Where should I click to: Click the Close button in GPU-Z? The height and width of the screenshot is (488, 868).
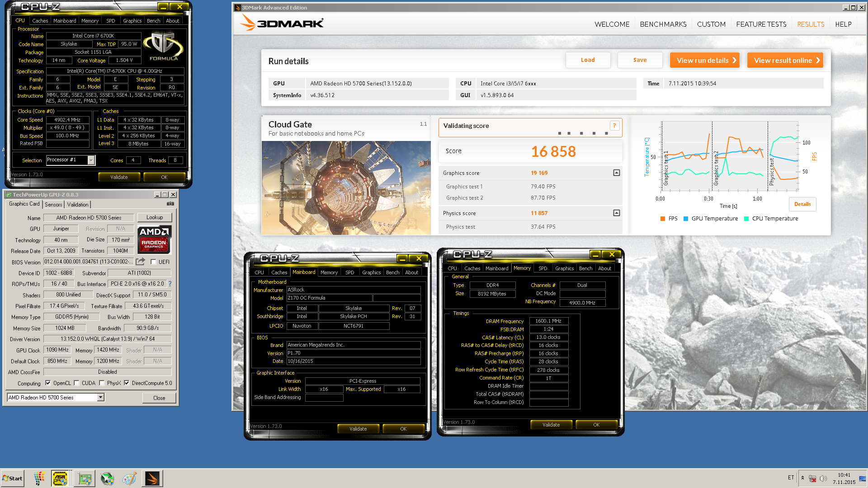coord(159,398)
